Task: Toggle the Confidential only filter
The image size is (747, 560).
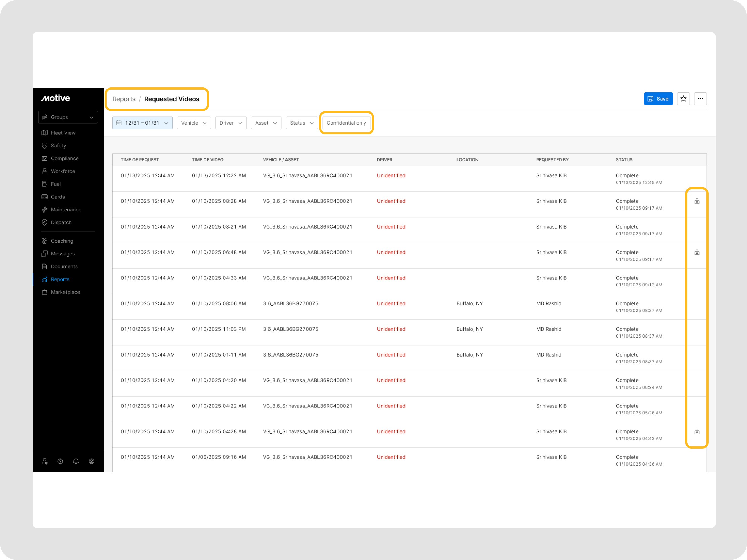Action: coord(346,123)
